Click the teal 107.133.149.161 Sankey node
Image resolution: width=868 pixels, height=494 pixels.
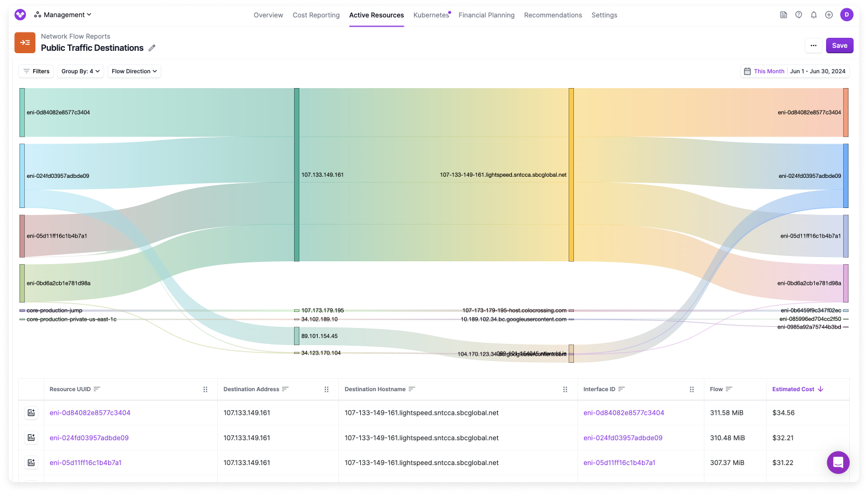tap(297, 175)
